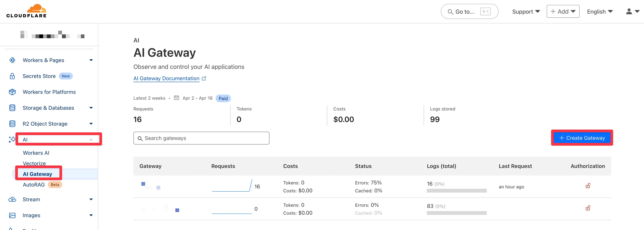Open AI Gateway Documentation link

click(x=166, y=78)
